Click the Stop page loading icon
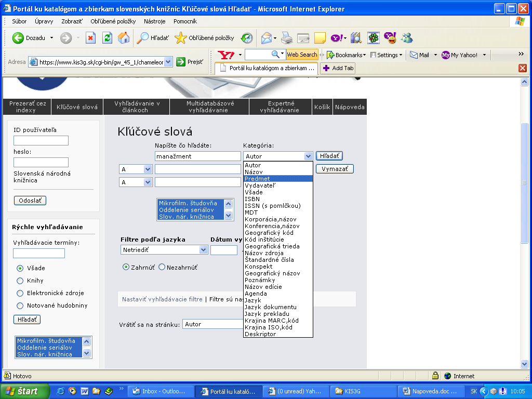This screenshot has height=399, width=532. point(91,37)
